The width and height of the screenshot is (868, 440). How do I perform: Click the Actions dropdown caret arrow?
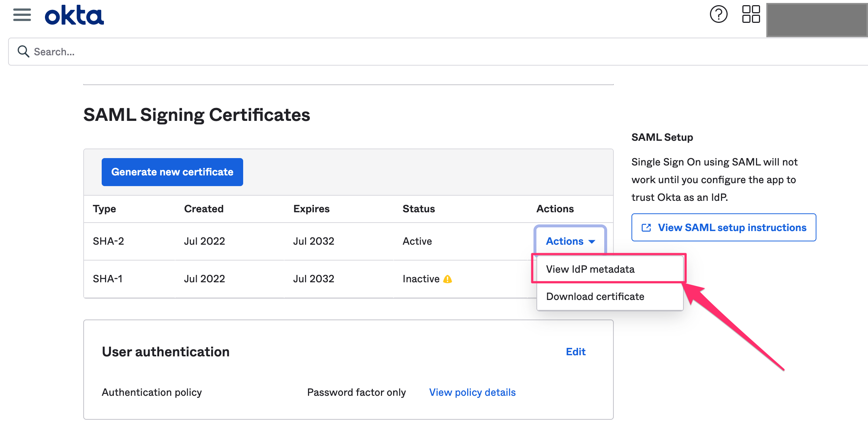[592, 242]
